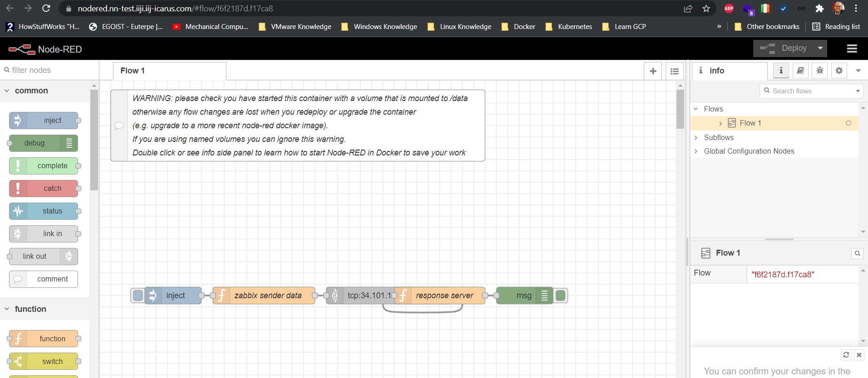Open the debug messages bug icon tab

click(x=819, y=71)
